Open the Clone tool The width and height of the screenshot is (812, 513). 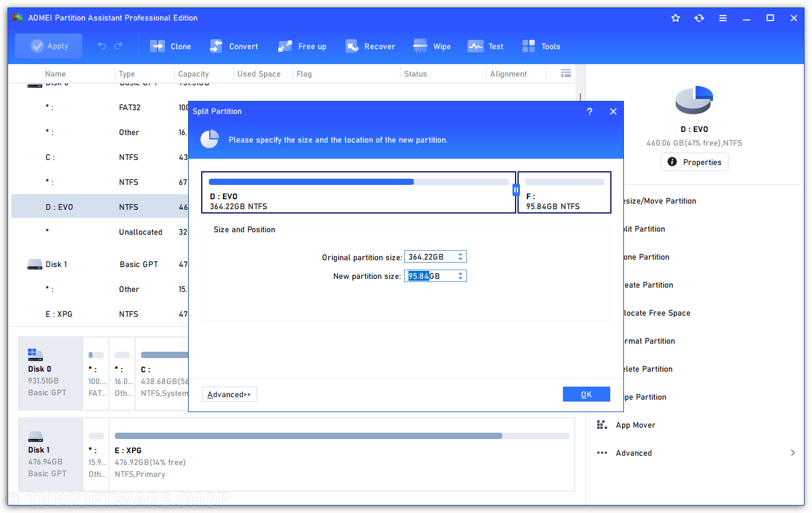(x=171, y=46)
